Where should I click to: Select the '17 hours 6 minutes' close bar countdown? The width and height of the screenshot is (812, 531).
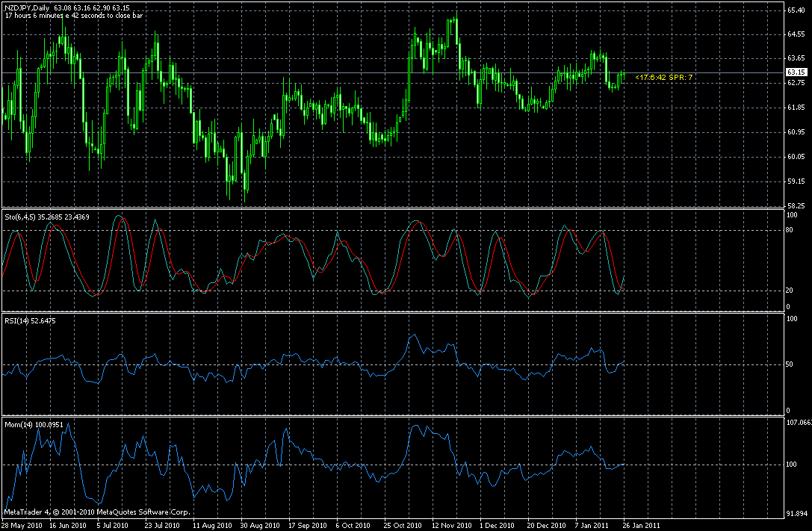point(73,16)
